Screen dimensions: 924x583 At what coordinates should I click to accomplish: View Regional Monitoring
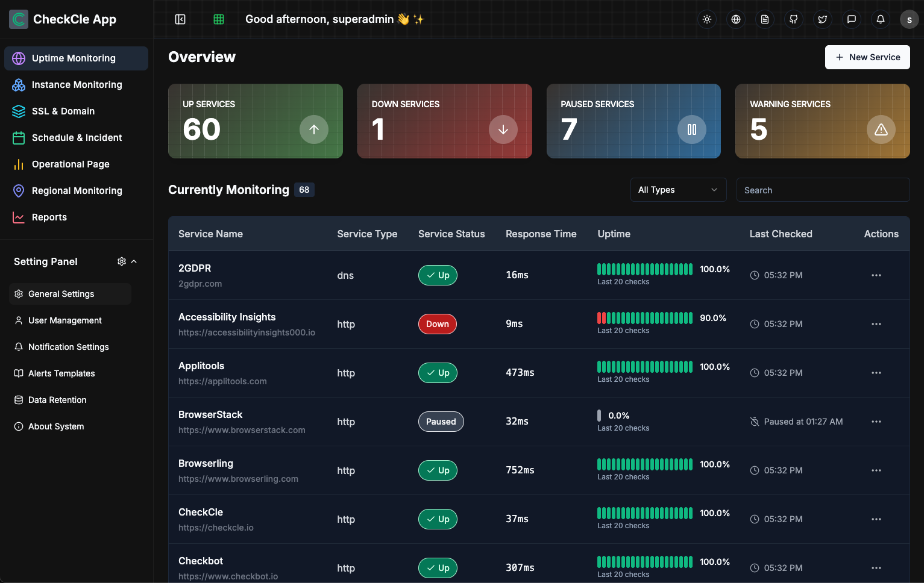click(x=77, y=190)
